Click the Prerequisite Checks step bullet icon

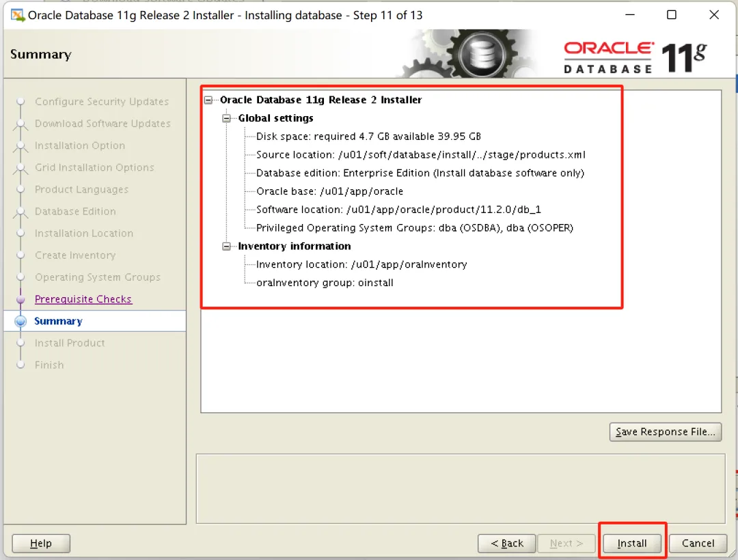coord(20,299)
